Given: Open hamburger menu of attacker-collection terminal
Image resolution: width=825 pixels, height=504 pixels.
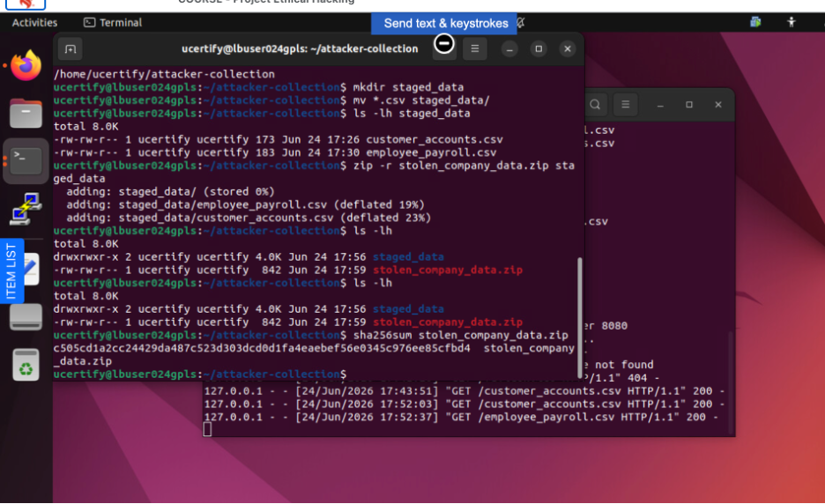Looking at the screenshot, I should [x=474, y=49].
